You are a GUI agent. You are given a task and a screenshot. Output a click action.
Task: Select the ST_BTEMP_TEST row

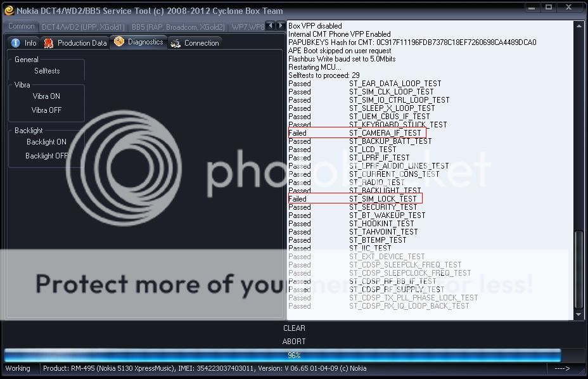coord(347,241)
